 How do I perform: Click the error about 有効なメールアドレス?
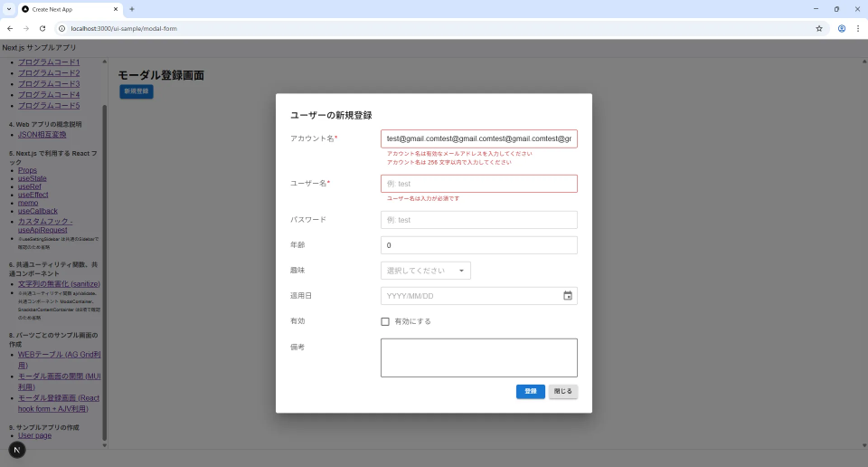[x=459, y=154]
